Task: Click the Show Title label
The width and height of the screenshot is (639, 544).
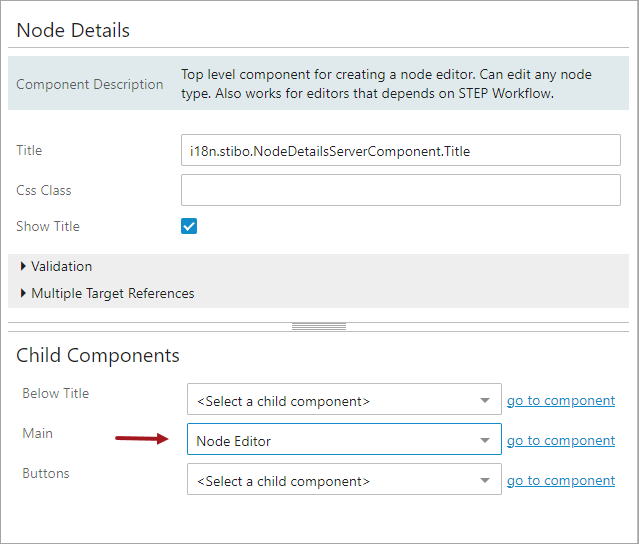Action: [x=48, y=227]
